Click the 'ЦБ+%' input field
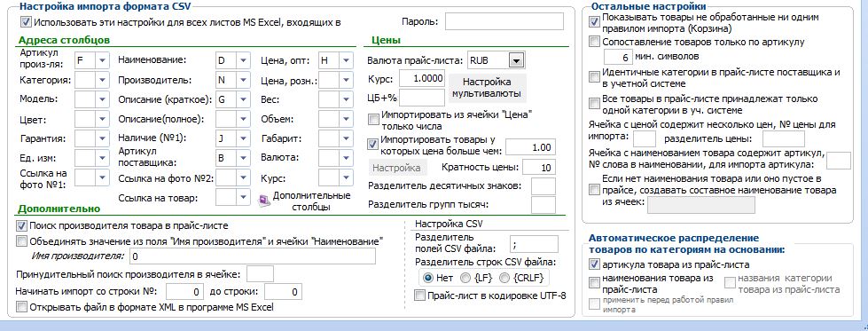This screenshot has height=331, width=868. coord(422,98)
